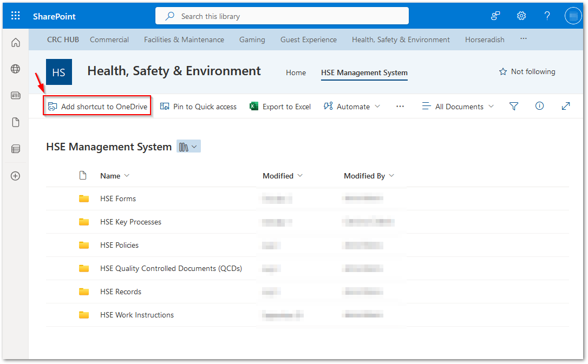Open the details pane info icon
588x364 pixels.
(x=539, y=106)
